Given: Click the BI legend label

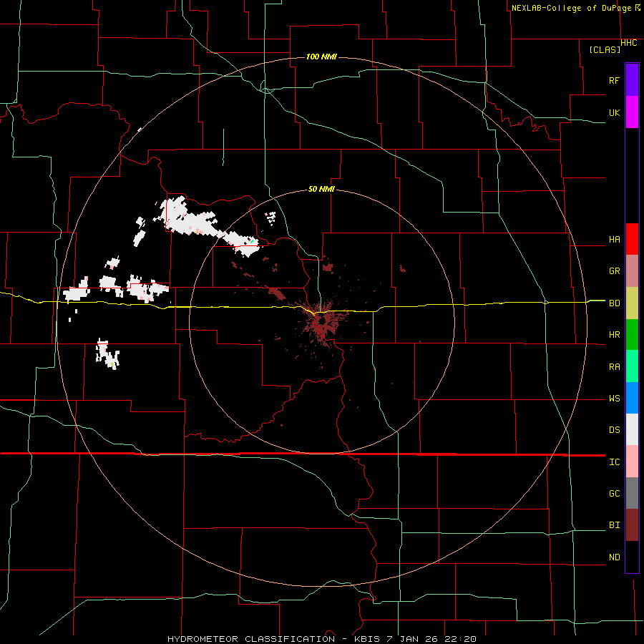Looking at the screenshot, I should (614, 525).
